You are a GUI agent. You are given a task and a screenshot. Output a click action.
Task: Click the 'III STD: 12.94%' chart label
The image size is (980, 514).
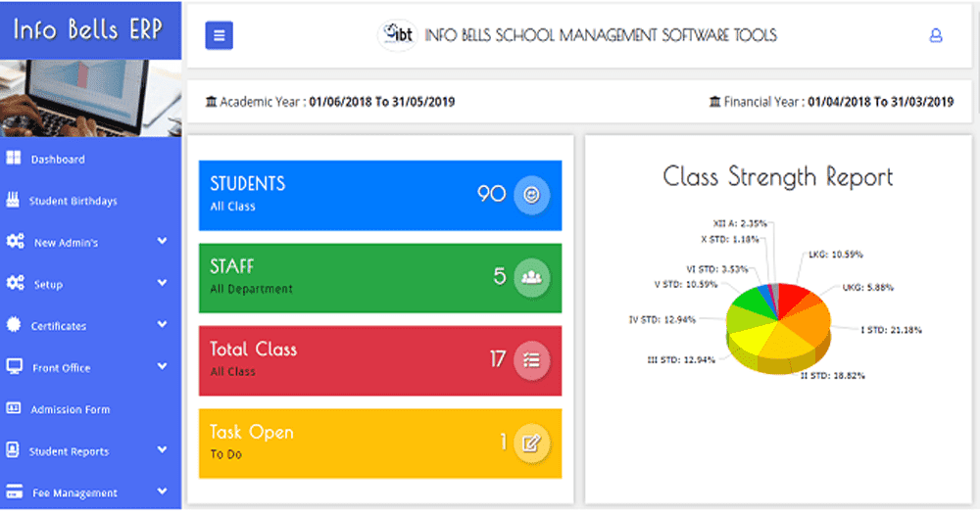pyautogui.click(x=681, y=359)
